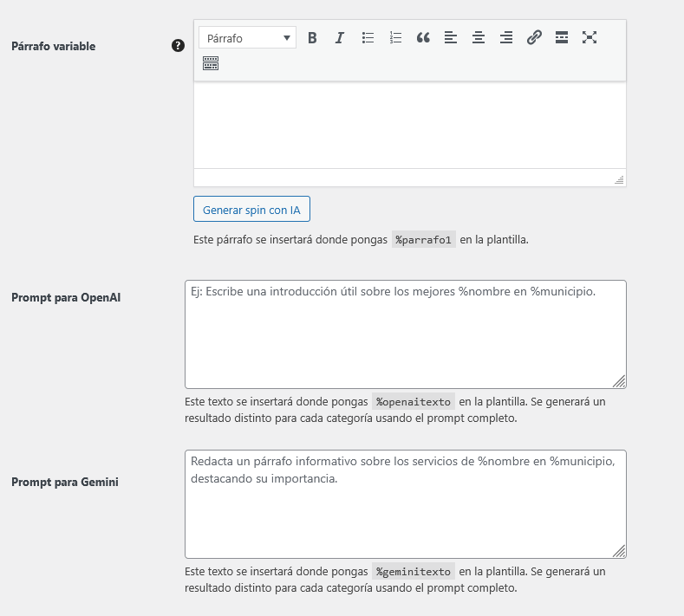Click the %geminitexto code tag

414,572
